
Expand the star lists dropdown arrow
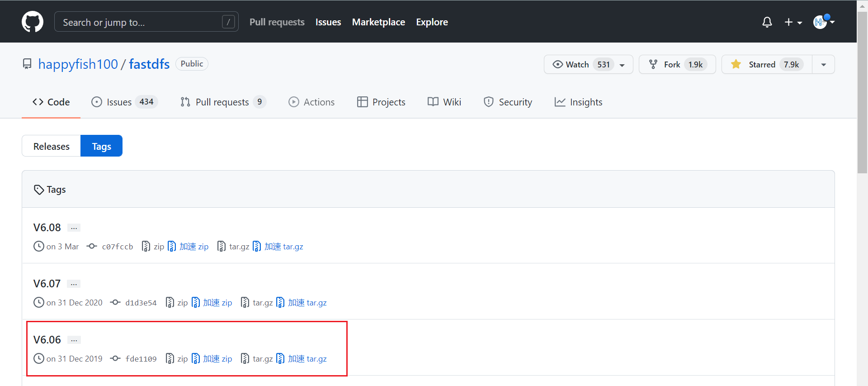(x=824, y=65)
